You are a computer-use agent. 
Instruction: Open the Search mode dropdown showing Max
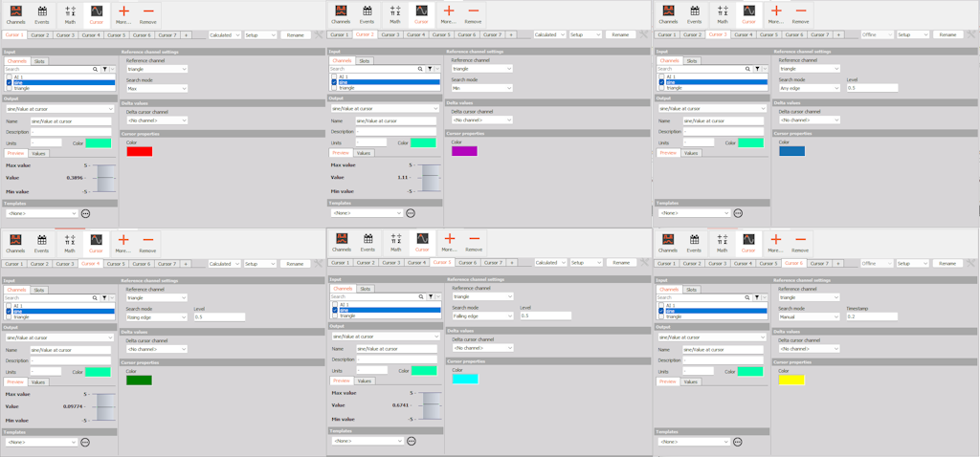coord(157,89)
